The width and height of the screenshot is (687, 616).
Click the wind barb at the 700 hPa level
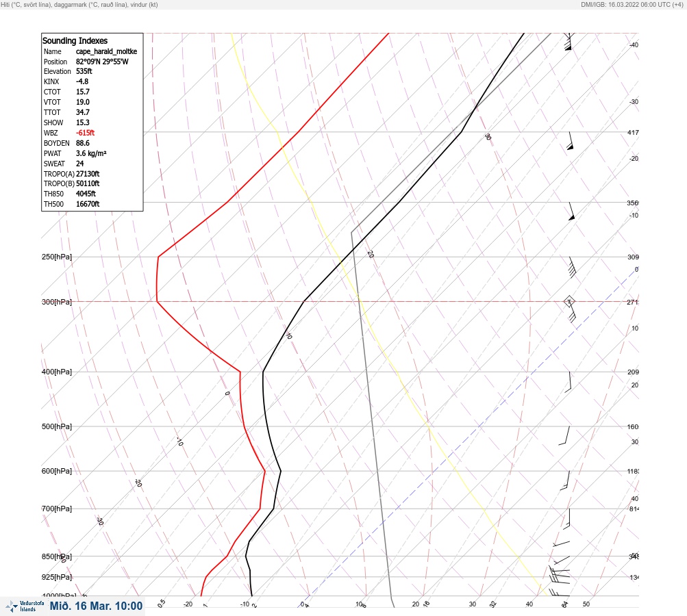(x=567, y=519)
